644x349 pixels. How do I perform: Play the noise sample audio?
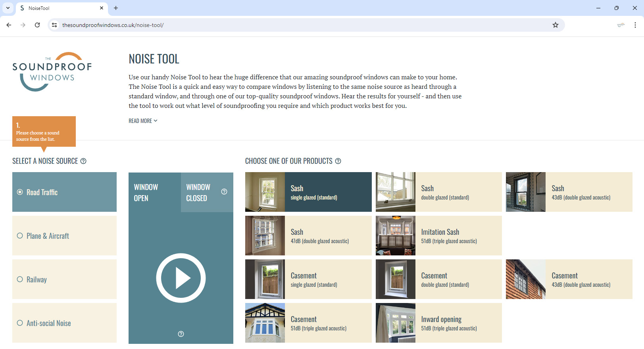[181, 278]
